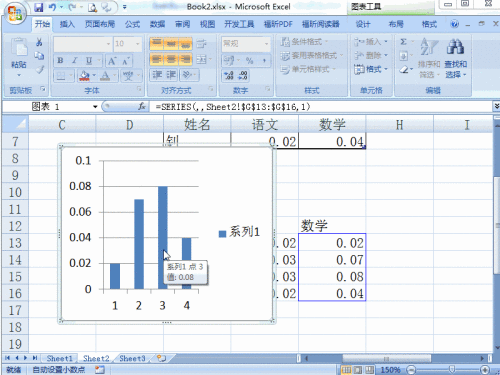Undo the last action

tap(52, 7)
